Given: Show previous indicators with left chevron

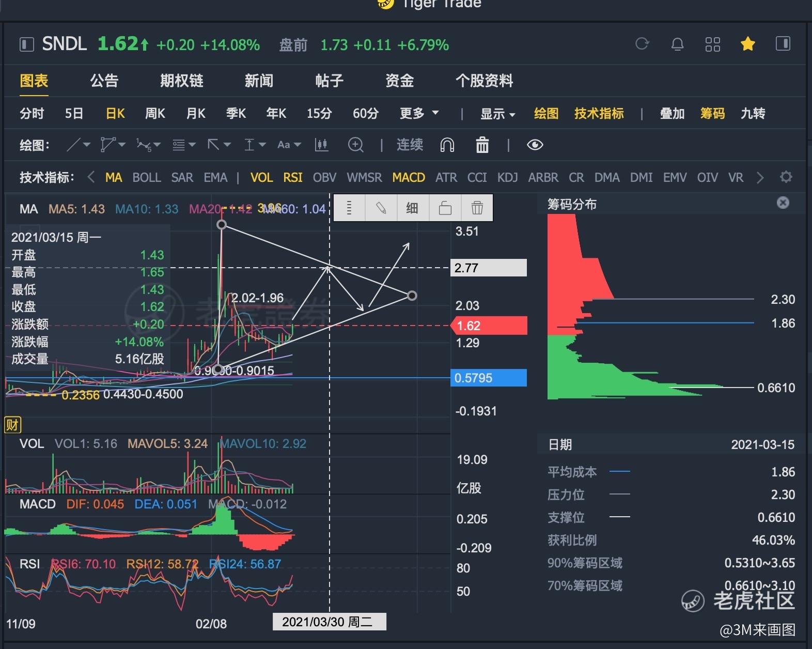Looking at the screenshot, I should (91, 177).
